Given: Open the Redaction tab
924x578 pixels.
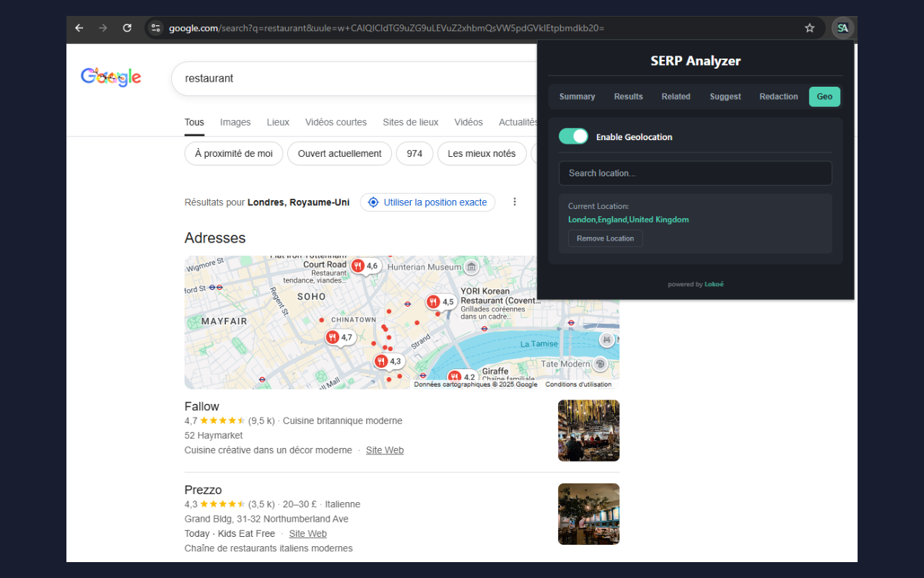Looking at the screenshot, I should click(778, 96).
